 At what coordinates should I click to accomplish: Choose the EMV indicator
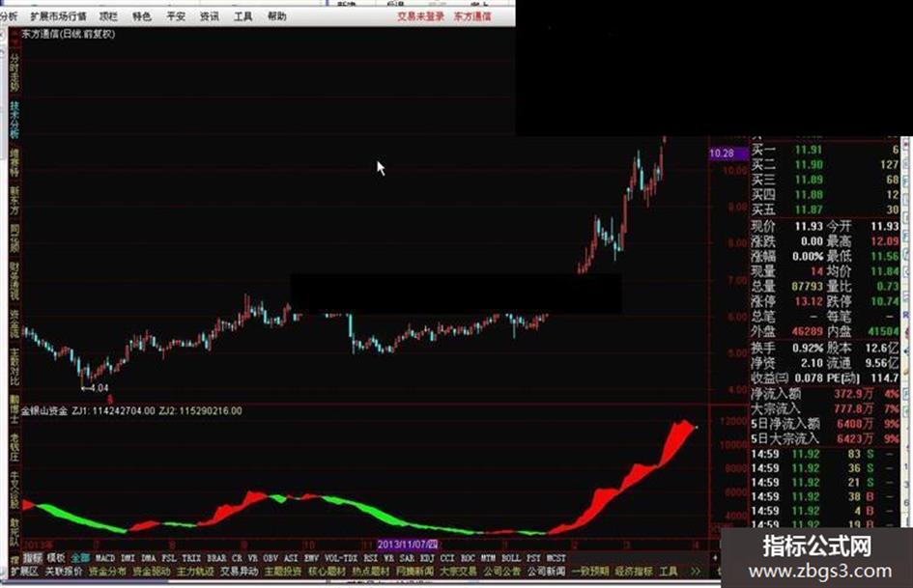click(x=311, y=558)
